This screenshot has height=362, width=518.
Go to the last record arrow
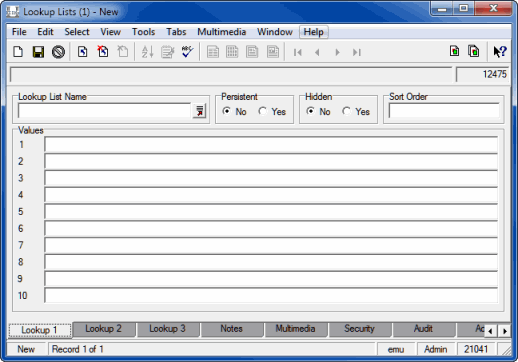357,52
